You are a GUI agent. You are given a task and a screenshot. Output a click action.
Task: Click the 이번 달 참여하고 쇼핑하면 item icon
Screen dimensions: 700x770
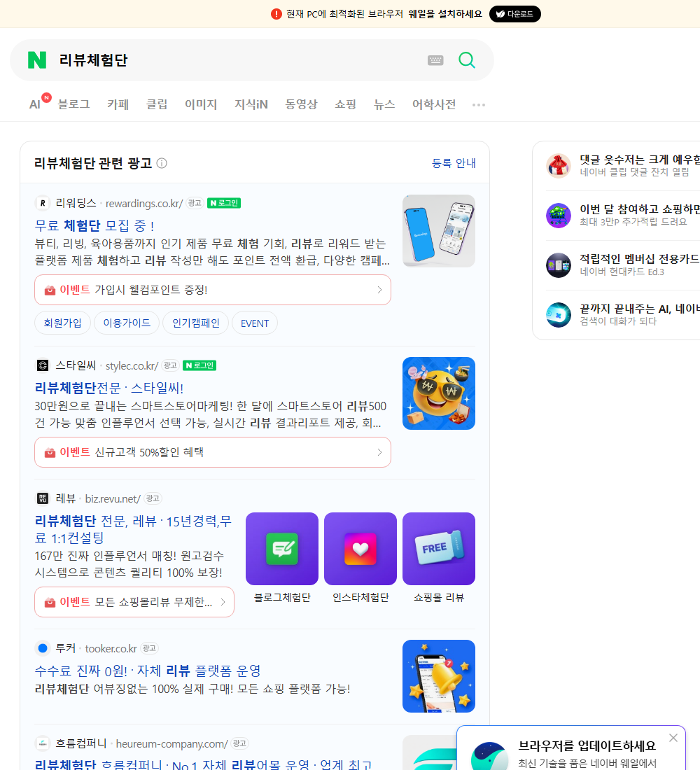(559, 215)
